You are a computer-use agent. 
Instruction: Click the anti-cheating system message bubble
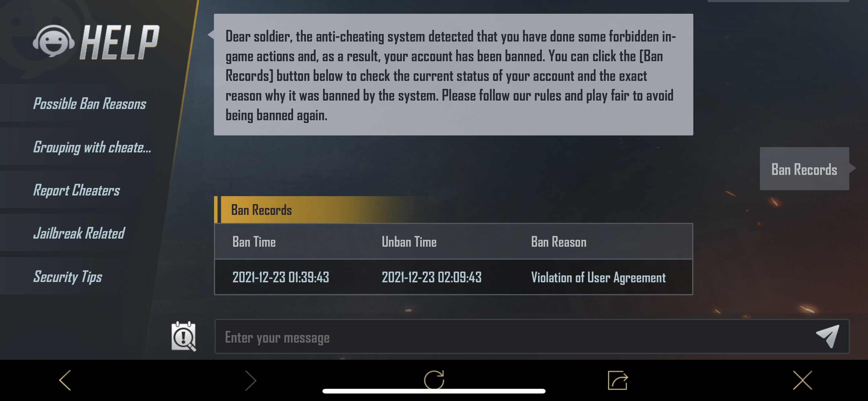pos(453,75)
